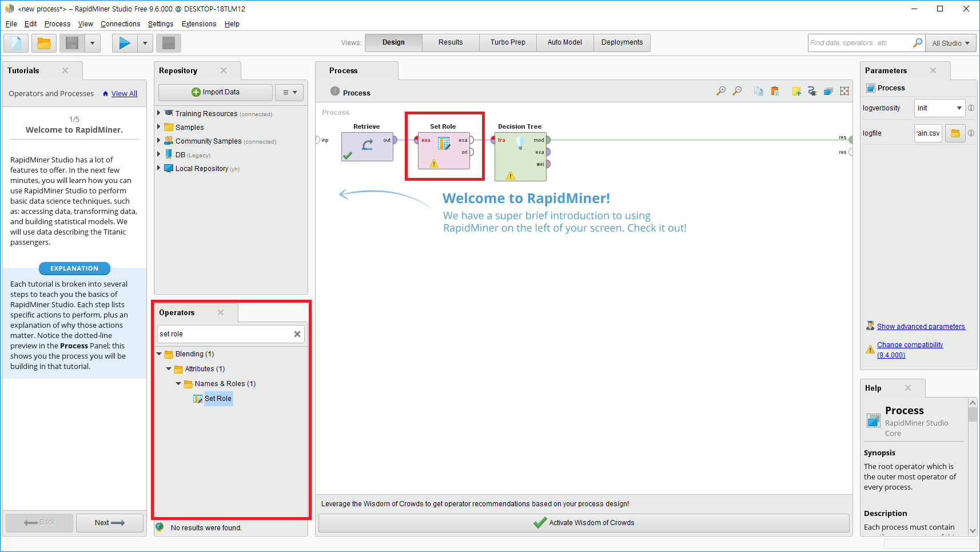980x552 pixels.
Task: Browse for logfile with the folder button
Action: pyautogui.click(x=955, y=133)
